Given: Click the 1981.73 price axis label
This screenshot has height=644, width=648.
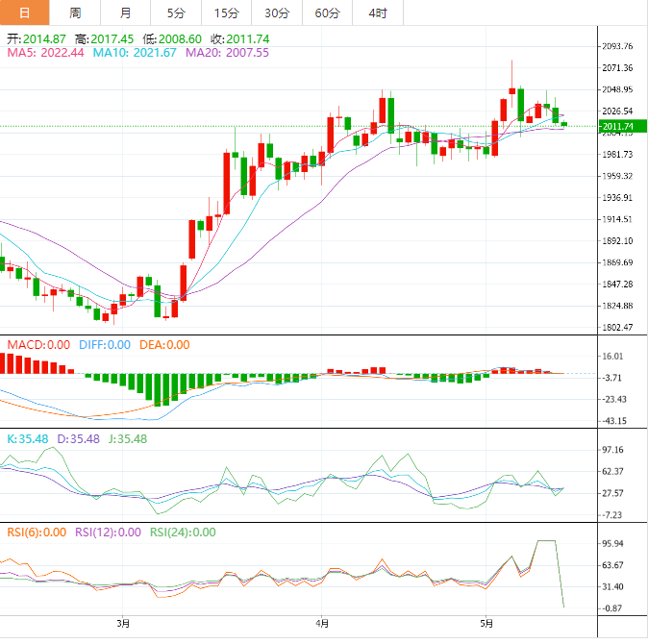Looking at the screenshot, I should 617,154.
